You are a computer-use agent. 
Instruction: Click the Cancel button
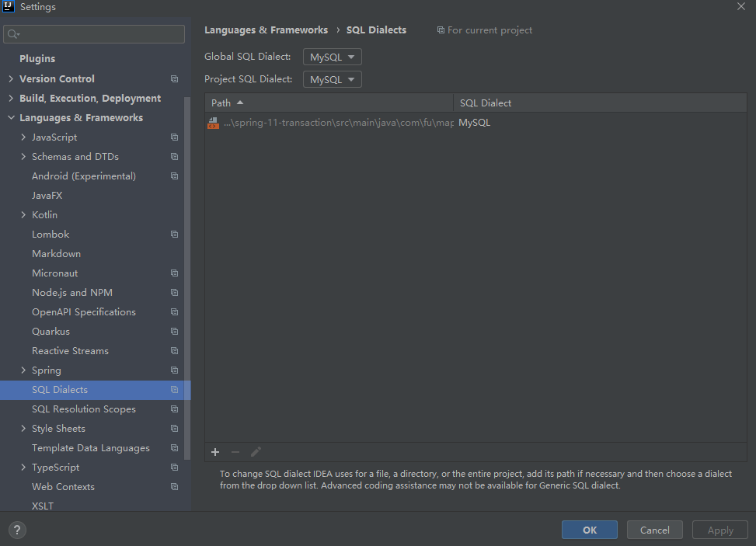tap(654, 530)
